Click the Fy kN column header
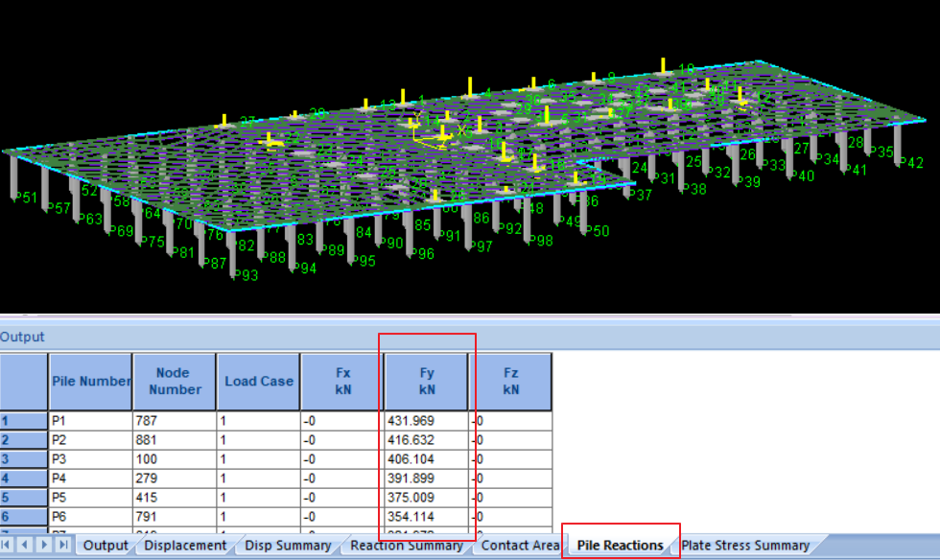940x560 pixels. [x=426, y=382]
